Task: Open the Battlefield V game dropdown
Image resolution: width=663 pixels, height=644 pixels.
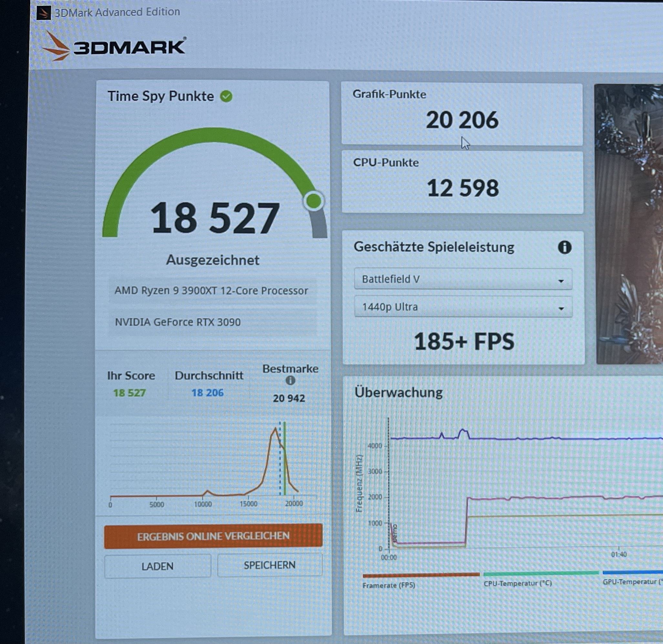Action: [x=463, y=279]
